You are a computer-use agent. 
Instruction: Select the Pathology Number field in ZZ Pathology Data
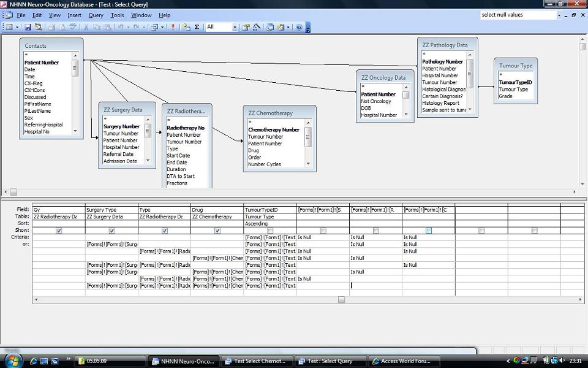442,61
